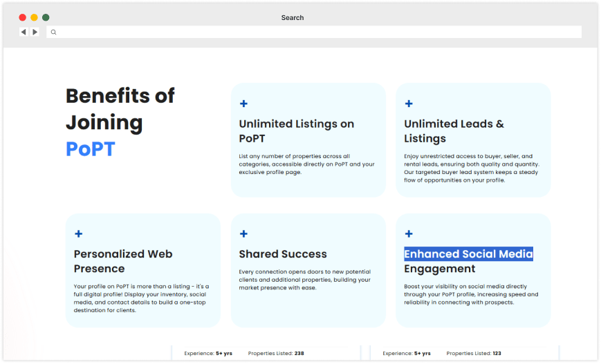Click the red close window button
This screenshot has width=601, height=364.
[23, 17]
